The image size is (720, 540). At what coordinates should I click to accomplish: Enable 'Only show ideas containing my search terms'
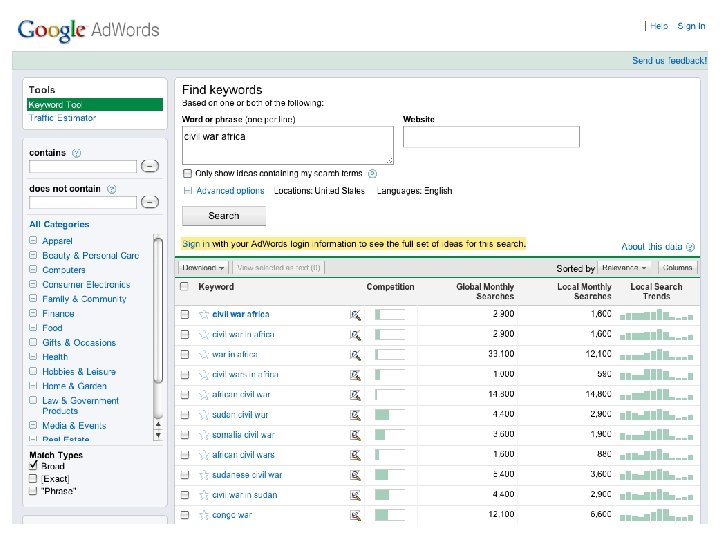point(188,173)
